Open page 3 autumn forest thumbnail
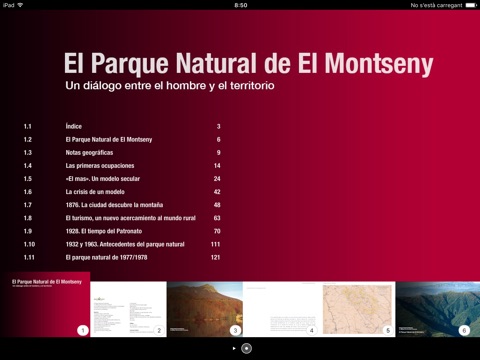The height and width of the screenshot is (360, 480). point(205,309)
